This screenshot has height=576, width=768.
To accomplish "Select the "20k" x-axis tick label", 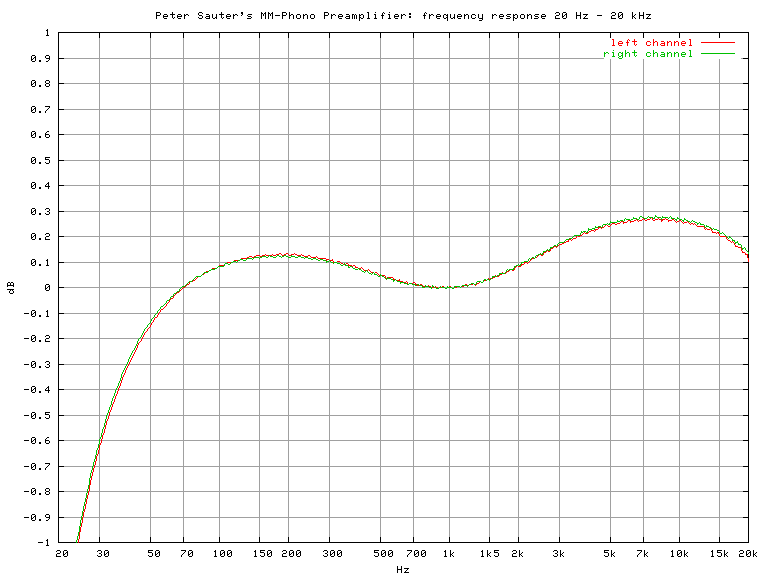I will [748, 553].
